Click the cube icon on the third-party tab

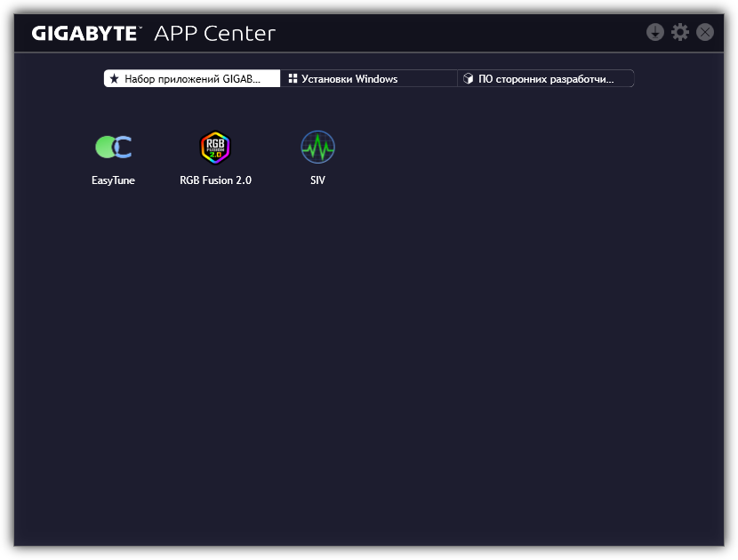[469, 79]
